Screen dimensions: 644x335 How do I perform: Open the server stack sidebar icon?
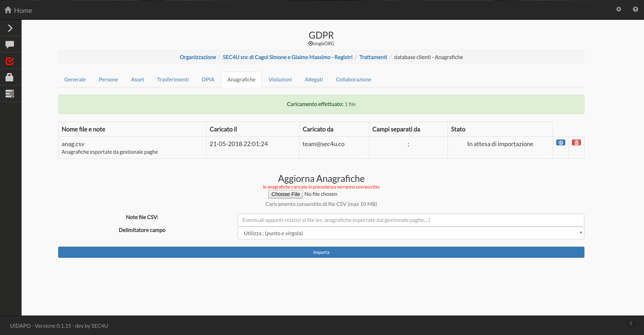point(10,94)
